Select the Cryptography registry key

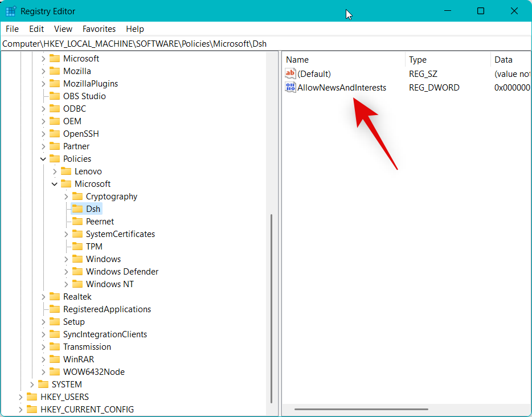tap(112, 196)
